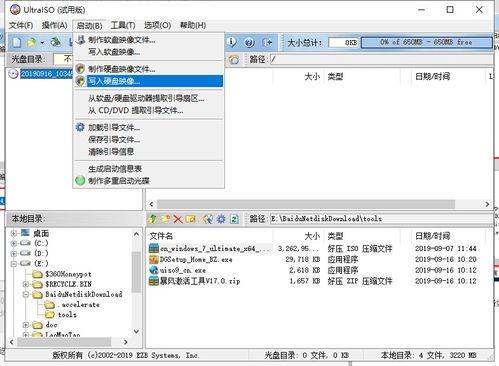Select the .accelerate folder

click(x=79, y=305)
